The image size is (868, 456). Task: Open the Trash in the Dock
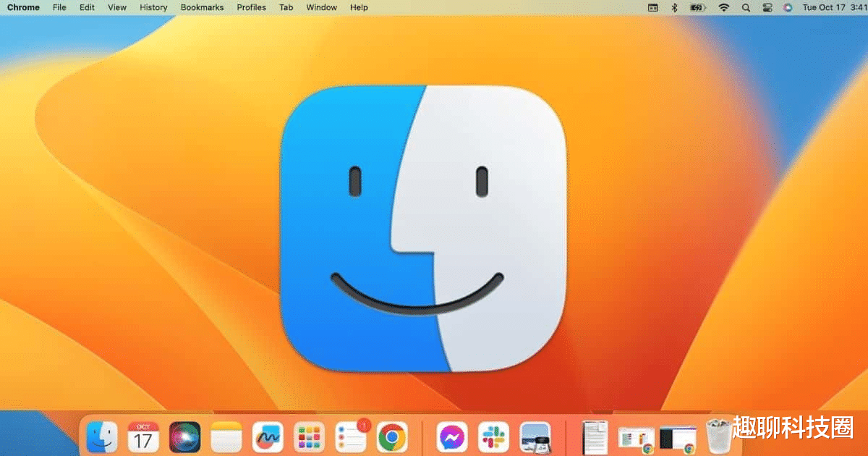719,437
